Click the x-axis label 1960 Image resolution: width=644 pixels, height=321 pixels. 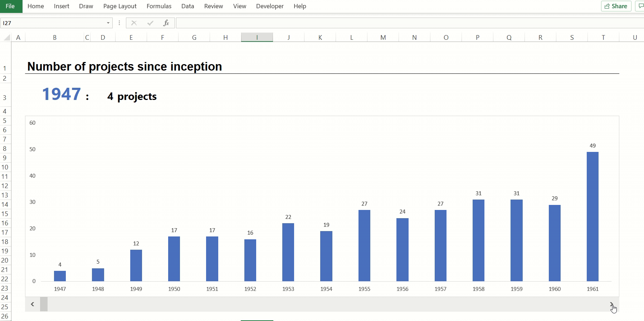555,289
